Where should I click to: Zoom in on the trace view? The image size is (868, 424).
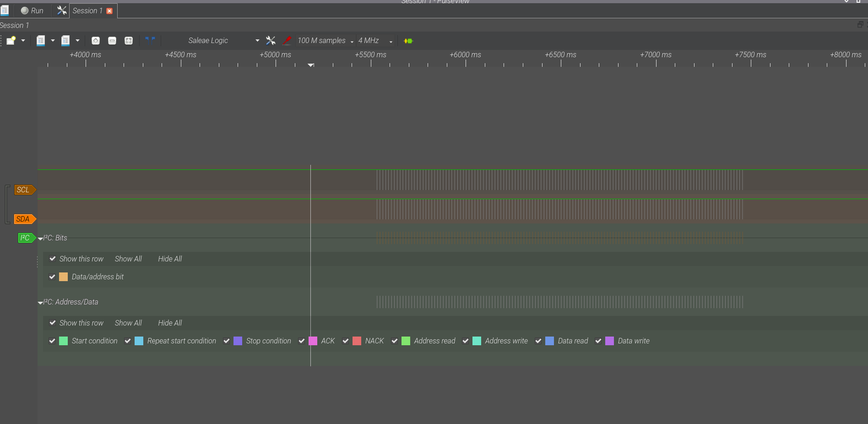[95, 41]
